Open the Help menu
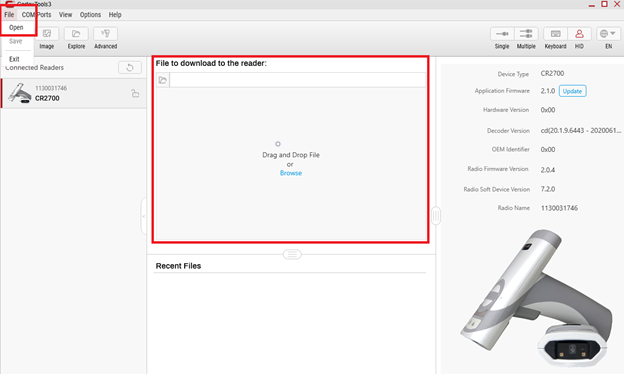The height and width of the screenshot is (374, 624). click(x=115, y=15)
